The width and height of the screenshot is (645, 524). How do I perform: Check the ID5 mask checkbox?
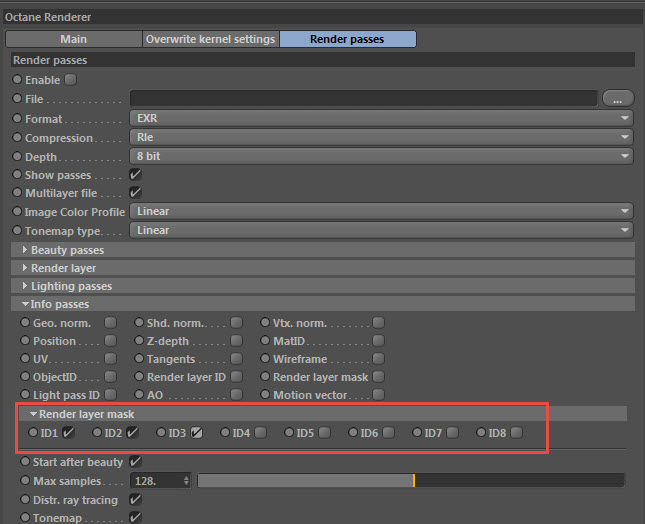click(325, 433)
